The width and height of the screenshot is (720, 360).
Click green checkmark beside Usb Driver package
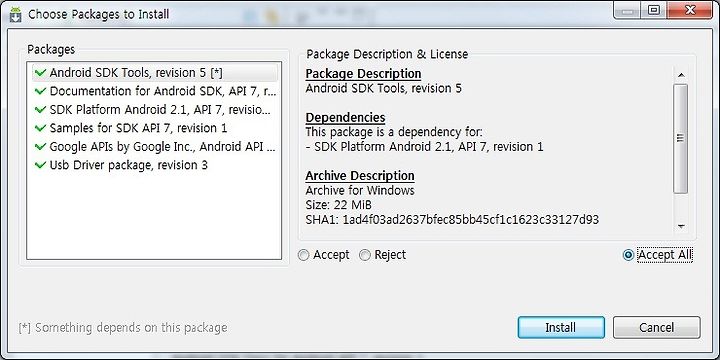point(40,165)
